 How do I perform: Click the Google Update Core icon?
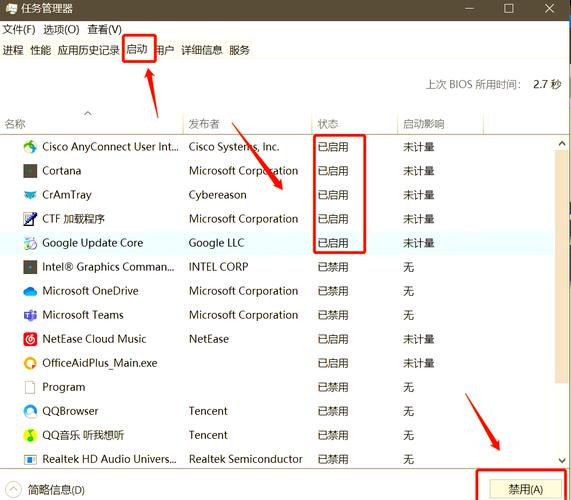(x=30, y=243)
